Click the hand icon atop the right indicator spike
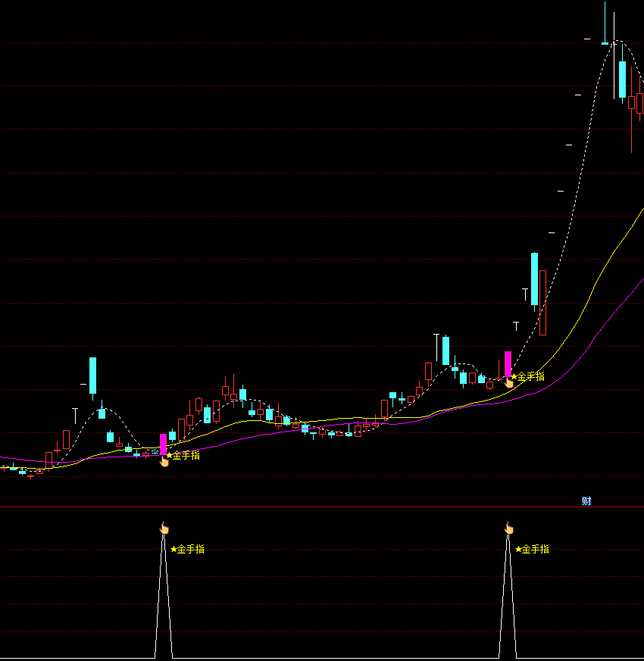Viewport: 644px width, 661px height. [x=508, y=528]
